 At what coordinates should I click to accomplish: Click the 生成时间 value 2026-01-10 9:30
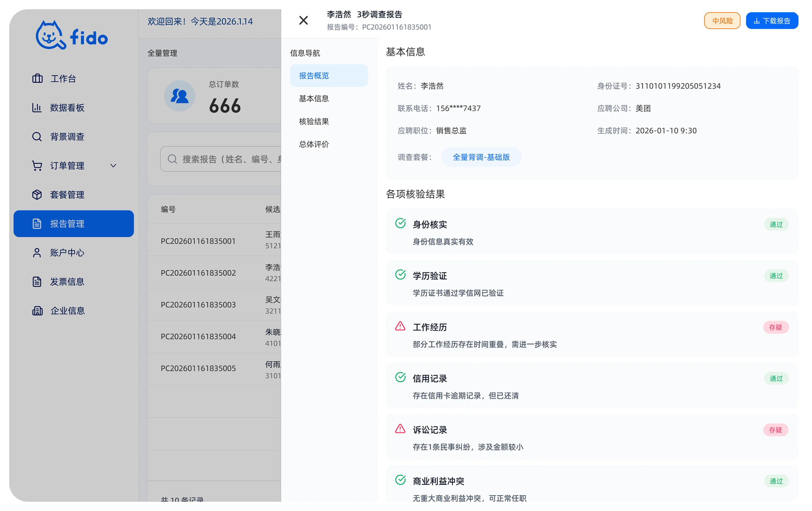(x=666, y=131)
